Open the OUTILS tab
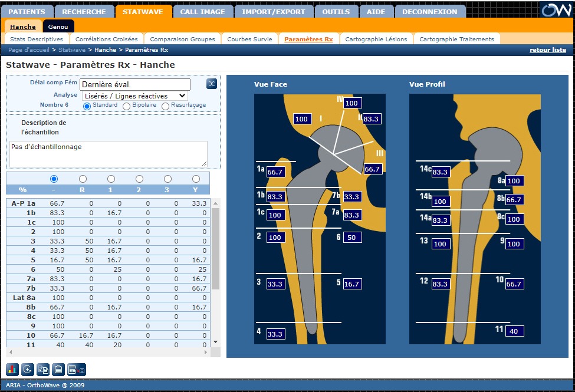Screen dimensions: 575x392 point(336,12)
